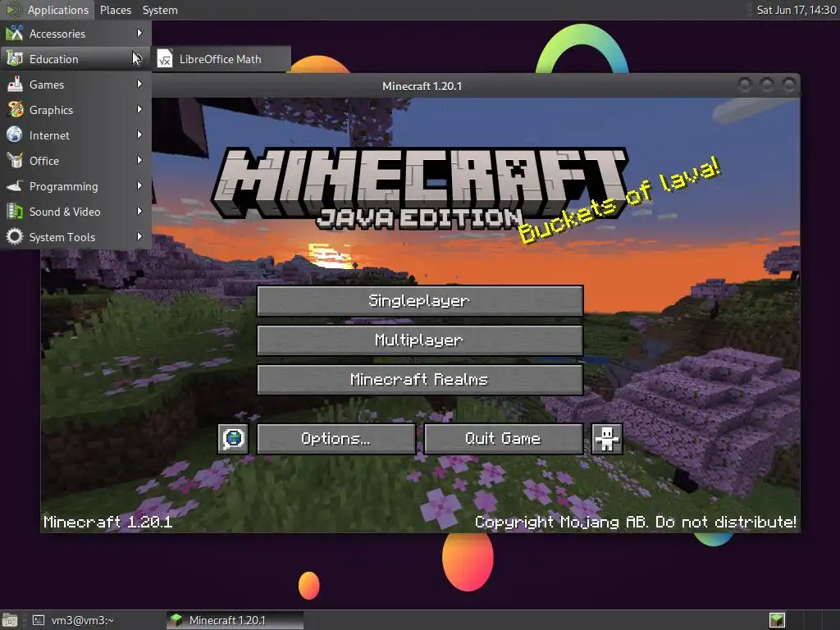840x630 pixels.
Task: Click the Games category icon
Action: [15, 84]
